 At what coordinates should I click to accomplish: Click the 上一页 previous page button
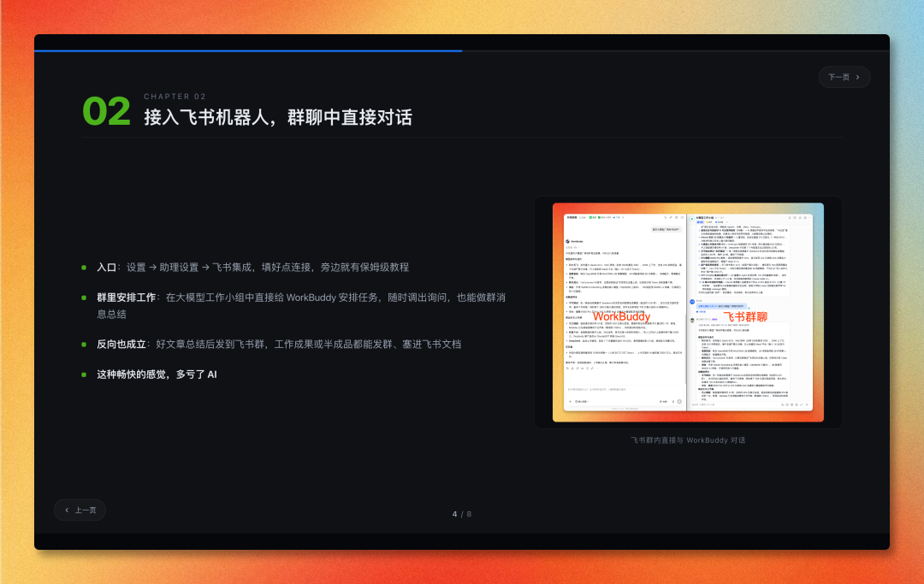coord(80,510)
